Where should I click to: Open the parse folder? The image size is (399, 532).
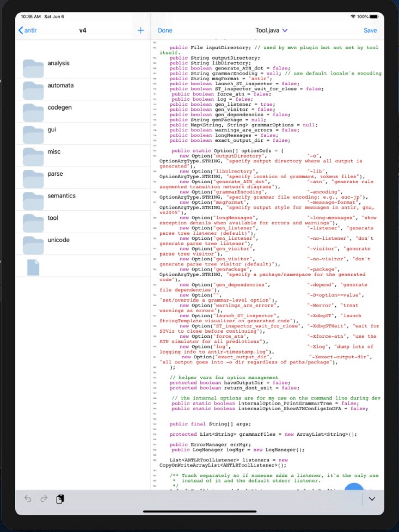pyautogui.click(x=55, y=174)
